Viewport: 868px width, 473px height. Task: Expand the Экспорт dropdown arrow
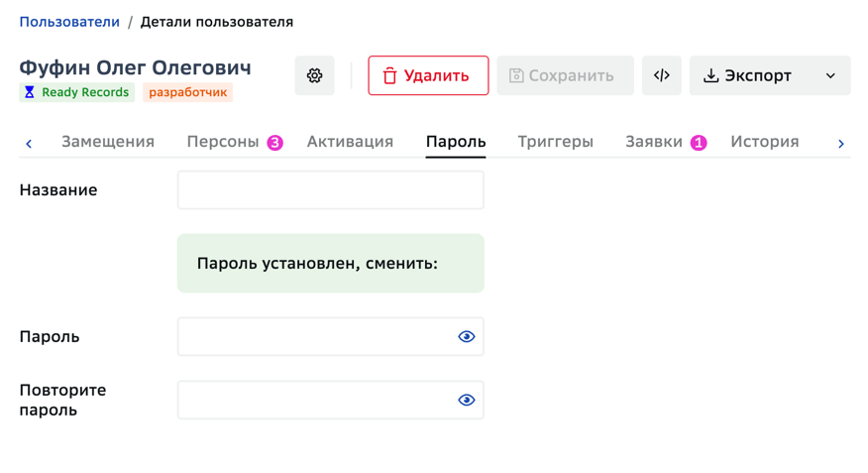pos(830,76)
